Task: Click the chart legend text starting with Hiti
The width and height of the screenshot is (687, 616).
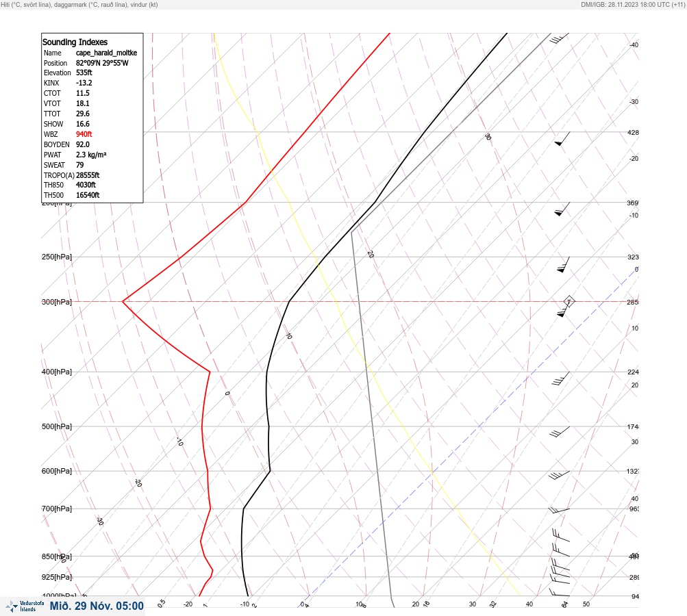Action: [79, 4]
